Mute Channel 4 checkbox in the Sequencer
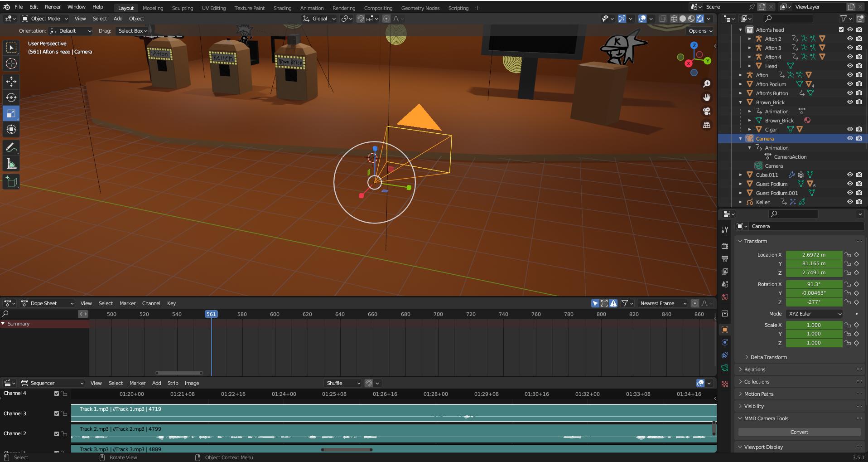 [x=57, y=394]
